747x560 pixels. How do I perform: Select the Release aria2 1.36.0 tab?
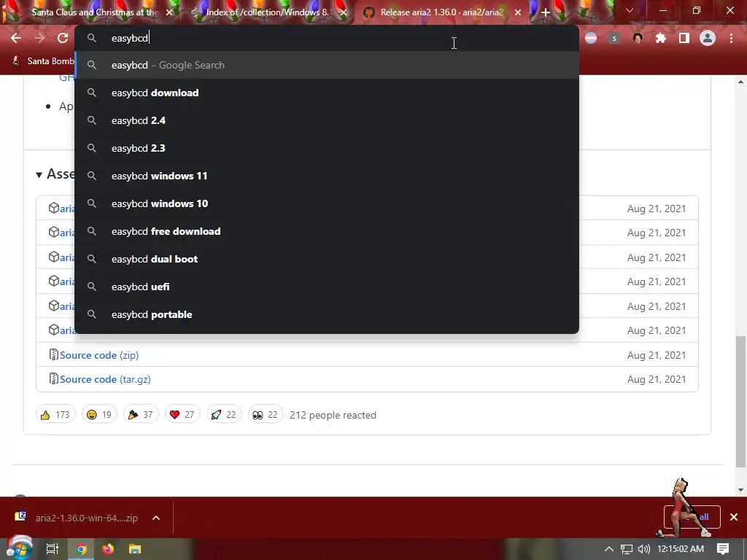click(x=441, y=12)
